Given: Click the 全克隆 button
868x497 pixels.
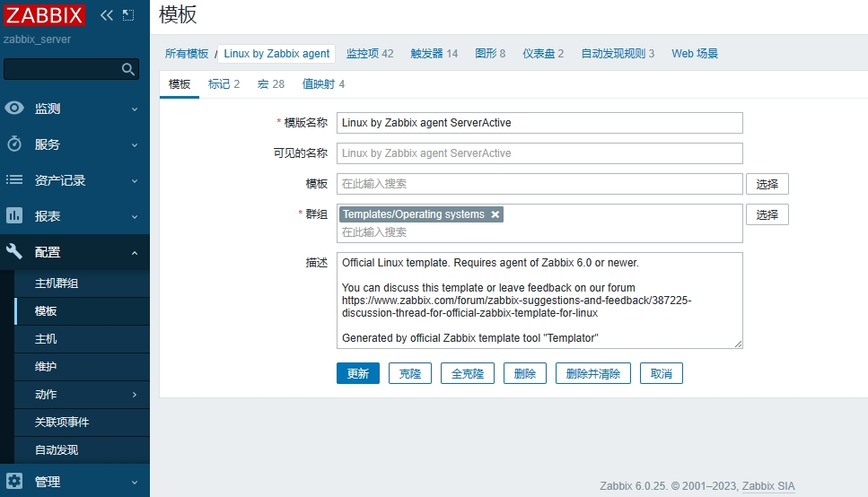Looking at the screenshot, I should (467, 373).
